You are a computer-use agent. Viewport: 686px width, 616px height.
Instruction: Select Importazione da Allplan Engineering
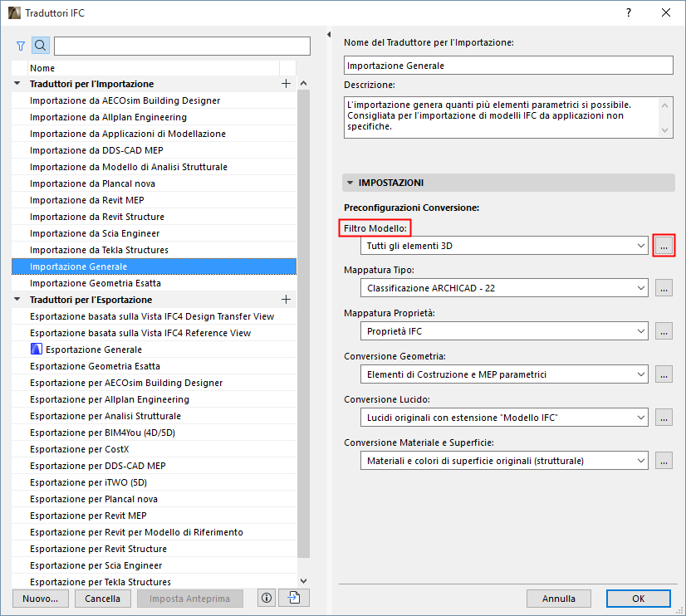[x=154, y=117]
